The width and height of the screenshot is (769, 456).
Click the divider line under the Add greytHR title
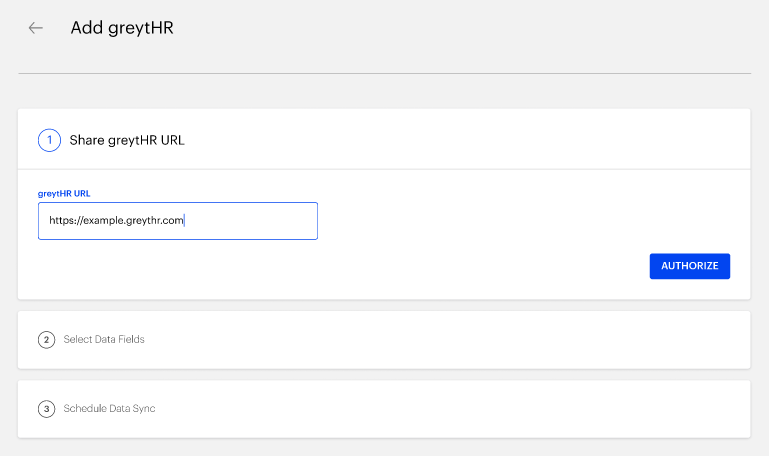coord(384,74)
